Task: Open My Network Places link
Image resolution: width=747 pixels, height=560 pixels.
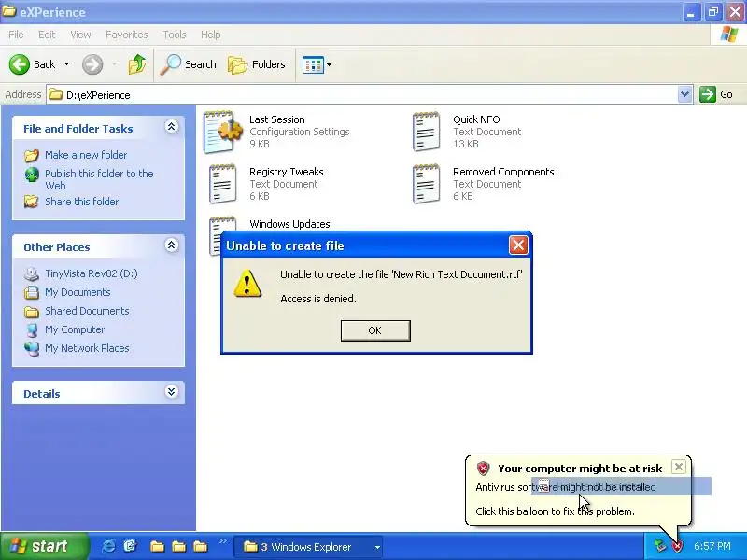Action: click(x=87, y=348)
